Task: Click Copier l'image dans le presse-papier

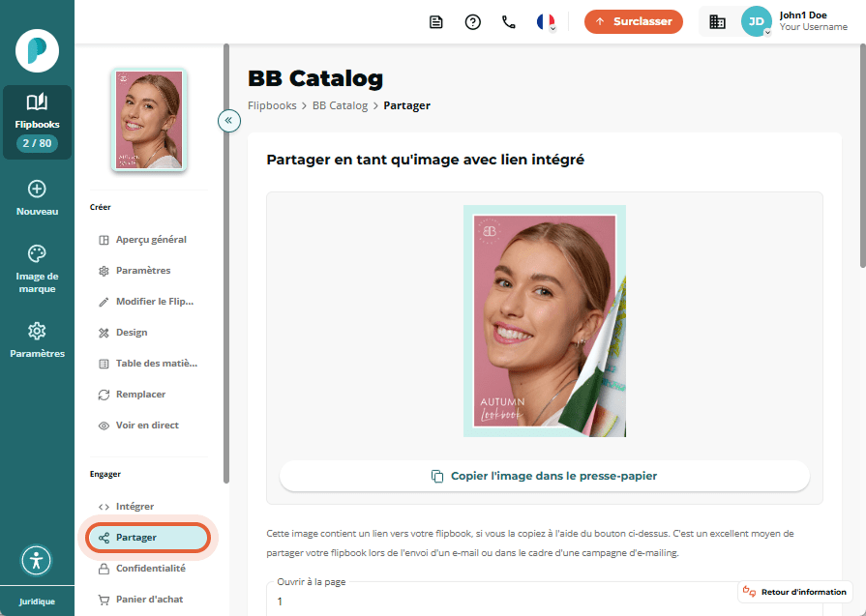Action: point(545,476)
